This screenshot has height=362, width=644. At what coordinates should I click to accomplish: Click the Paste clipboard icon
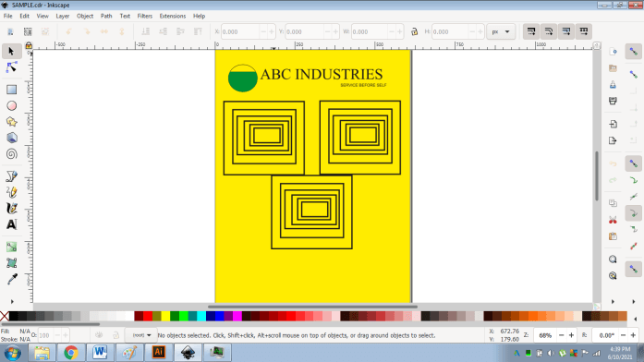tap(613, 236)
